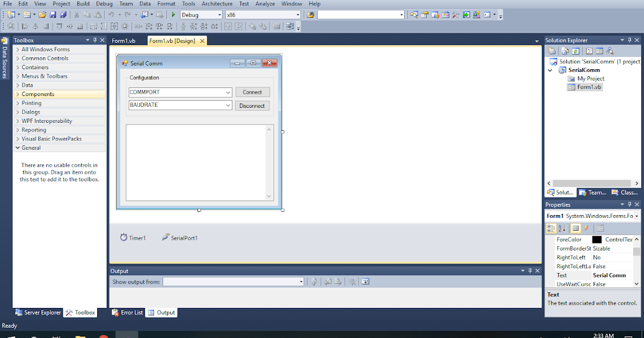Toggle auto-hide pin on Properties panel
This screenshot has width=644, height=338.
click(x=629, y=204)
